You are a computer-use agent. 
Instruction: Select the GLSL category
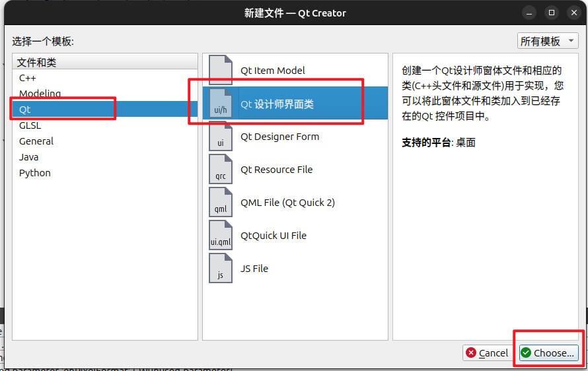coord(30,125)
